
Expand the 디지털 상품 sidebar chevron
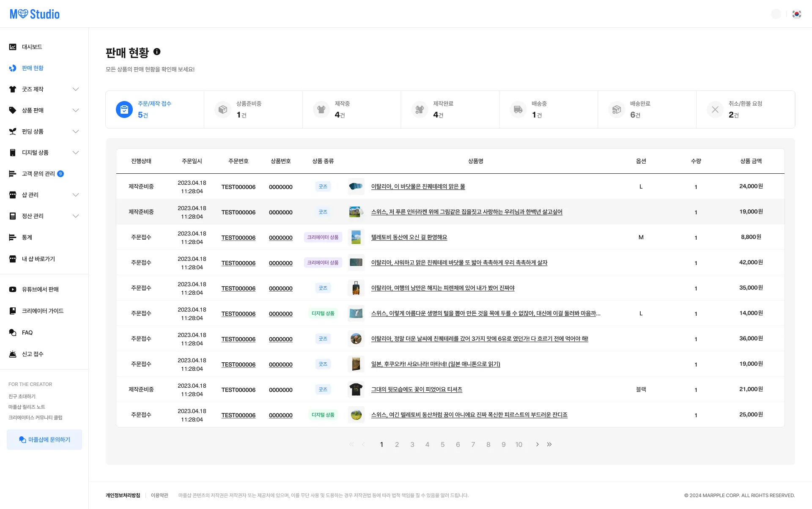pyautogui.click(x=76, y=153)
